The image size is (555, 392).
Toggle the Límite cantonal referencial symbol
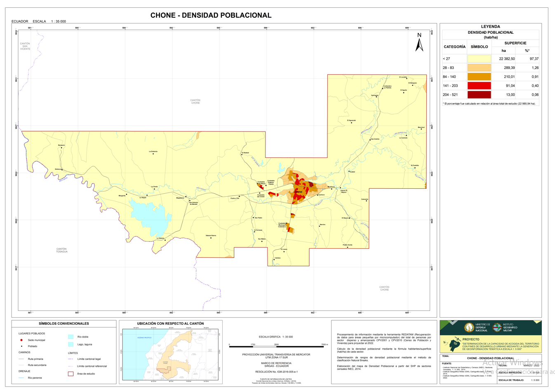(x=71, y=366)
